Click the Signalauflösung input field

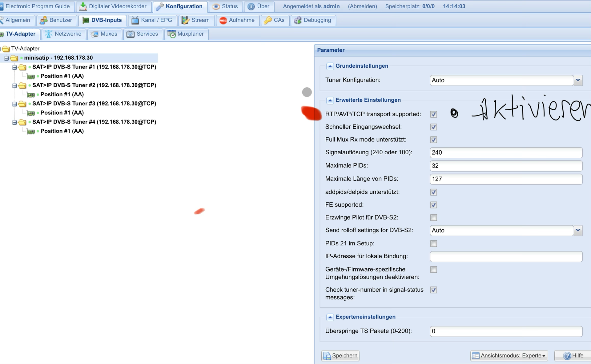pos(506,152)
